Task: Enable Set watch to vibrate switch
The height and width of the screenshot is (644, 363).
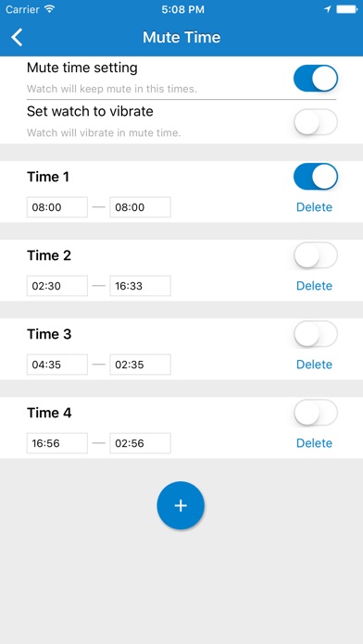Action: [x=316, y=122]
